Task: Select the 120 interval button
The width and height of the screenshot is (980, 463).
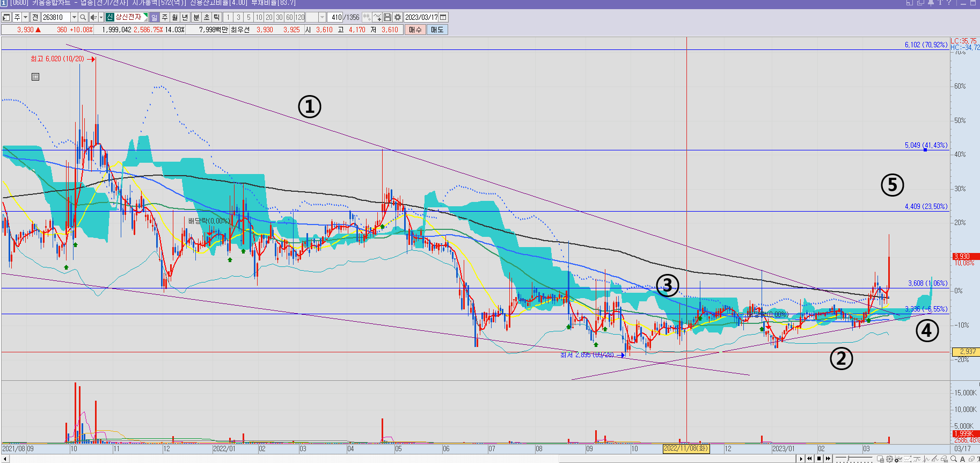Action: pos(300,17)
